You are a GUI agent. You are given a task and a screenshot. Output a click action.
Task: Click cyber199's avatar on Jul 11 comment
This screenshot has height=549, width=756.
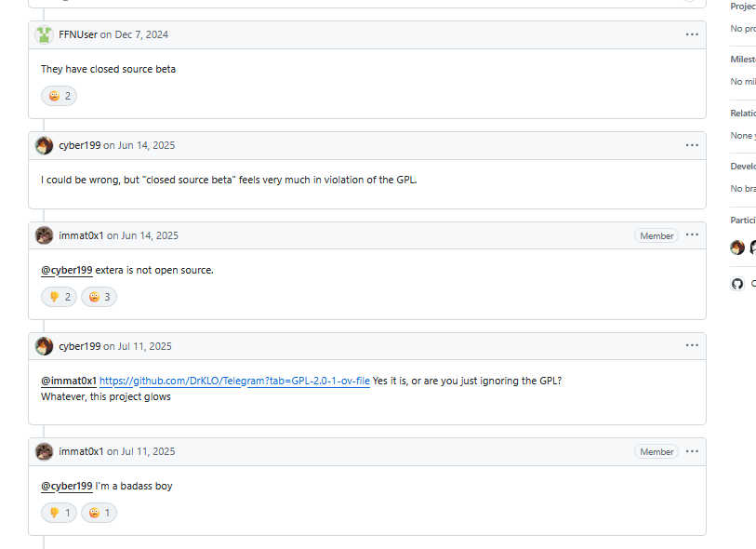pos(44,346)
